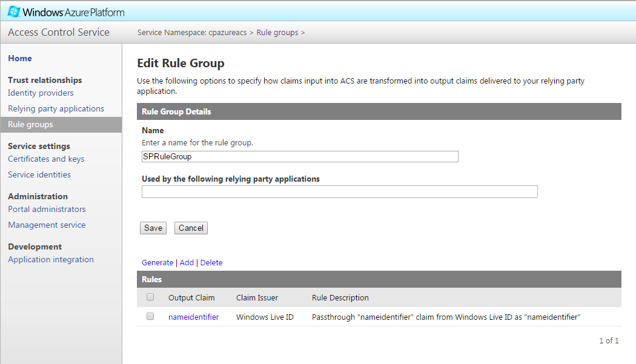Toggle the select-all rules checkbox in header
Image resolution: width=636 pixels, height=364 pixels.
tap(150, 297)
